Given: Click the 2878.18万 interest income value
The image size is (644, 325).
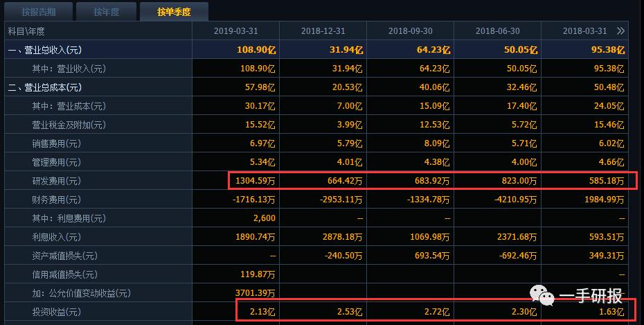Looking at the screenshot, I should 343,238.
